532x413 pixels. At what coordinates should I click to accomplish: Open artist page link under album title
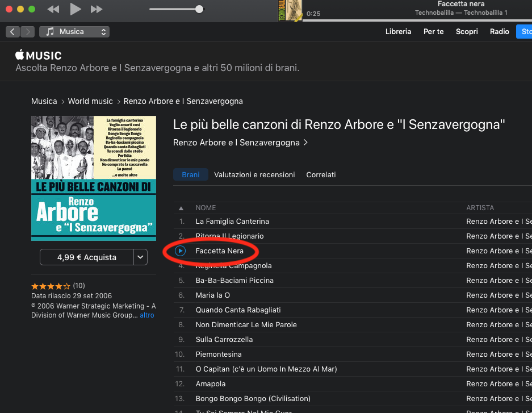point(240,143)
